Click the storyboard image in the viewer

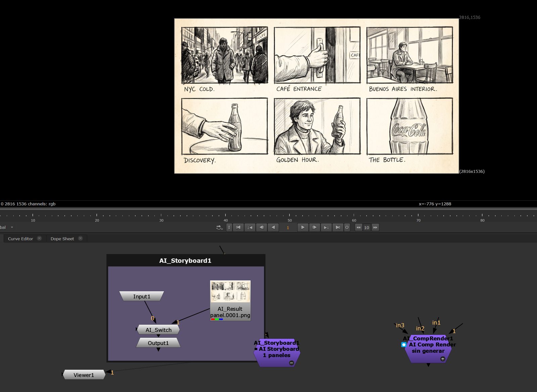(316, 96)
